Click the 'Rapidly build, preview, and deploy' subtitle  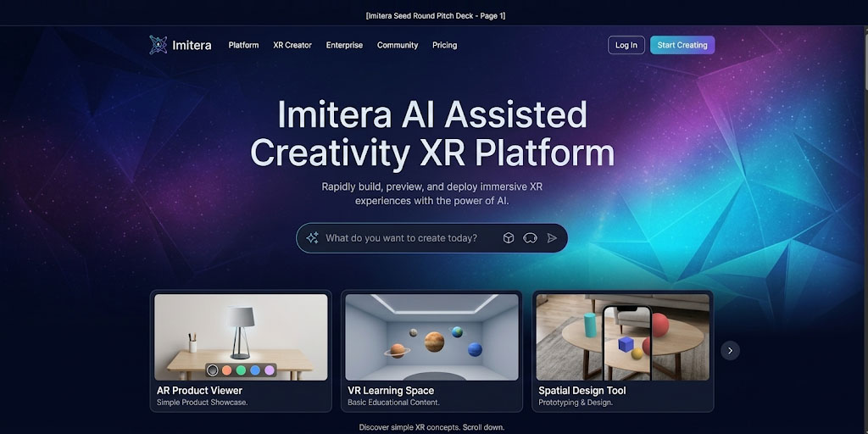coord(431,194)
